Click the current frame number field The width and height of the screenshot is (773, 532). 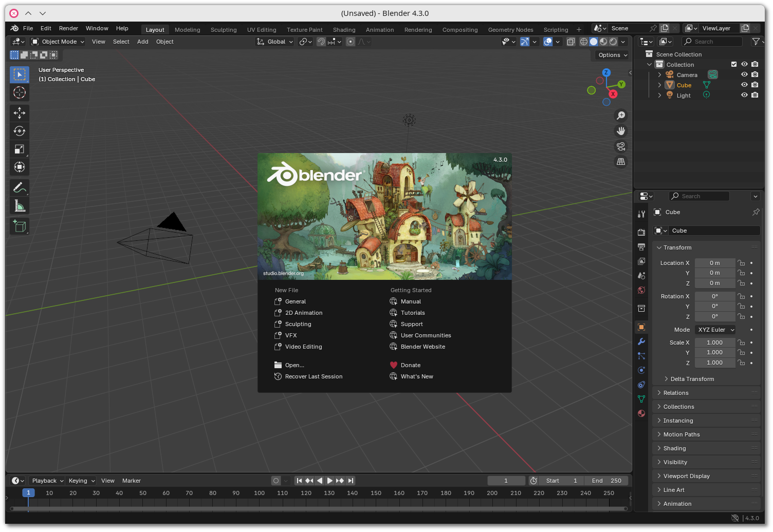pyautogui.click(x=506, y=481)
